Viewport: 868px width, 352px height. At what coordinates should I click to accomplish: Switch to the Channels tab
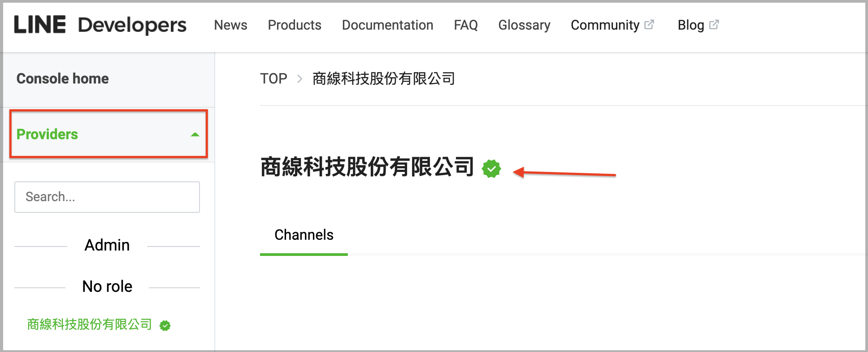point(304,235)
